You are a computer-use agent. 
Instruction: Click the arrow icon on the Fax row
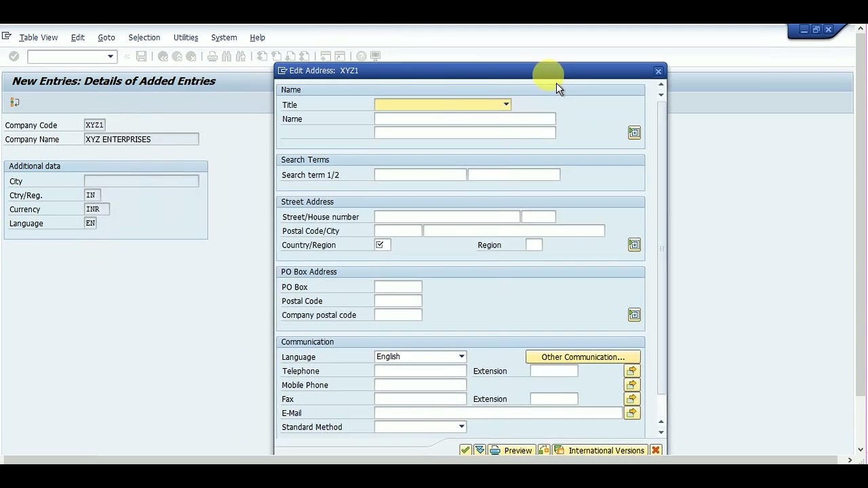(x=631, y=399)
